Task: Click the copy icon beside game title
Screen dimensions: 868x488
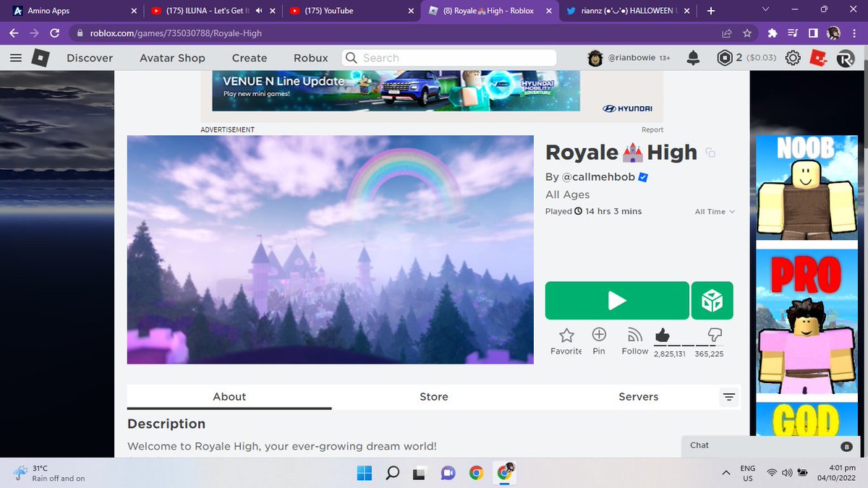Action: 711,153
